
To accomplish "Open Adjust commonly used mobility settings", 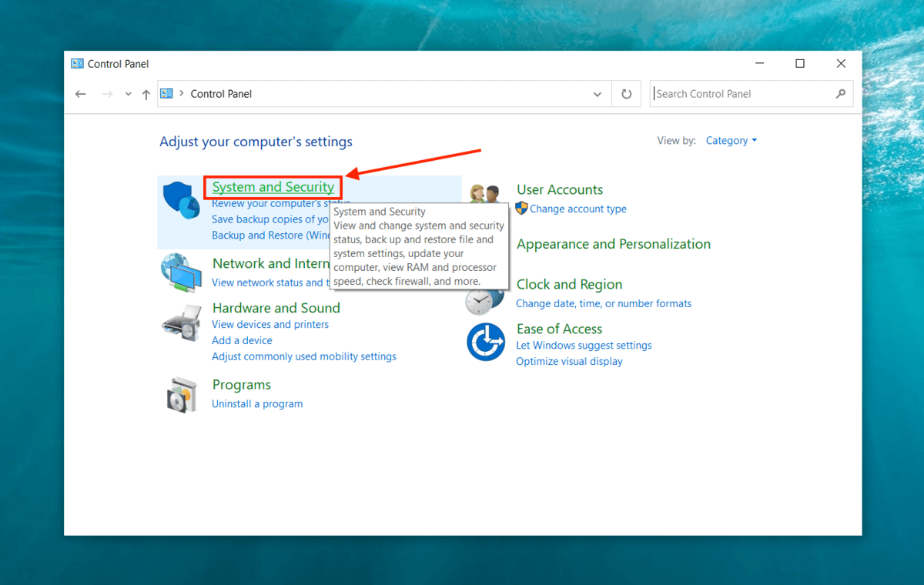I will [x=304, y=357].
